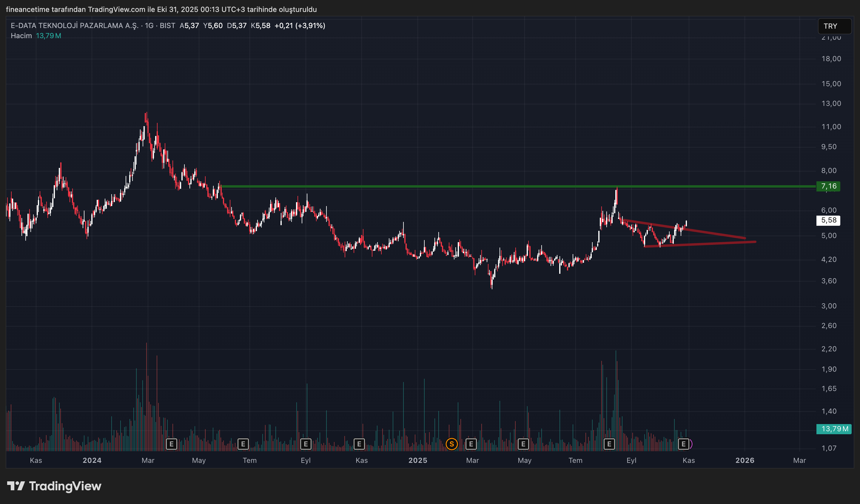
Task: Click the teal 13,79M volume label
Action: pos(834,429)
